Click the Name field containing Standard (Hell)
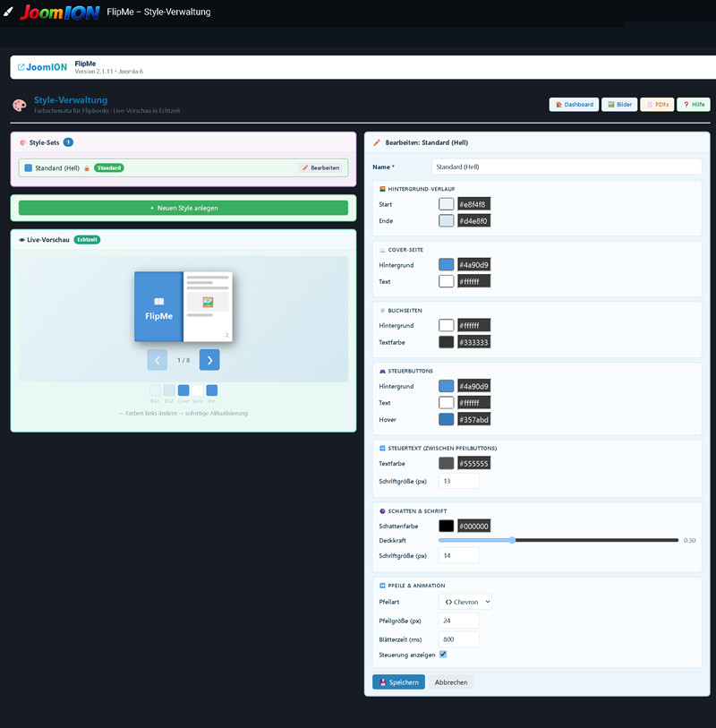Image resolution: width=716 pixels, height=728 pixels. click(x=567, y=167)
